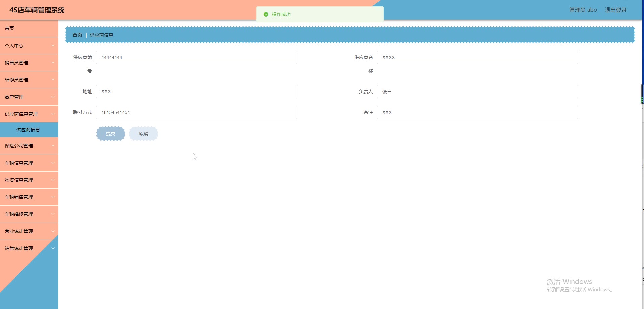The image size is (644, 309).
Task: Expand 车辆维修管理 chevron arrow
Action: [x=53, y=214]
